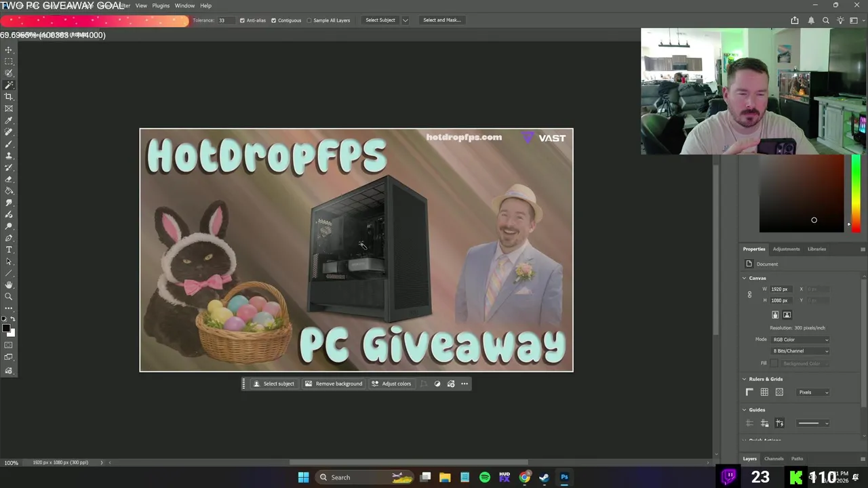The width and height of the screenshot is (868, 488).
Task: Toggle the width-height link constraint
Action: (749, 295)
